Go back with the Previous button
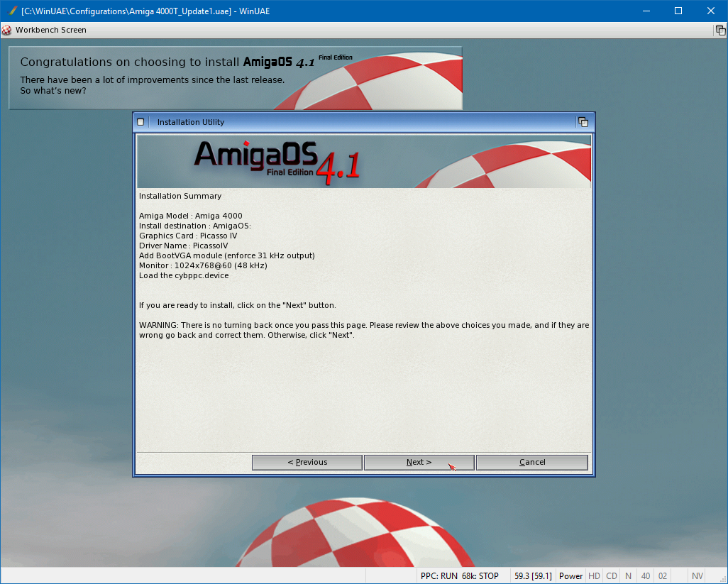The height and width of the screenshot is (584, 728). [x=307, y=462]
